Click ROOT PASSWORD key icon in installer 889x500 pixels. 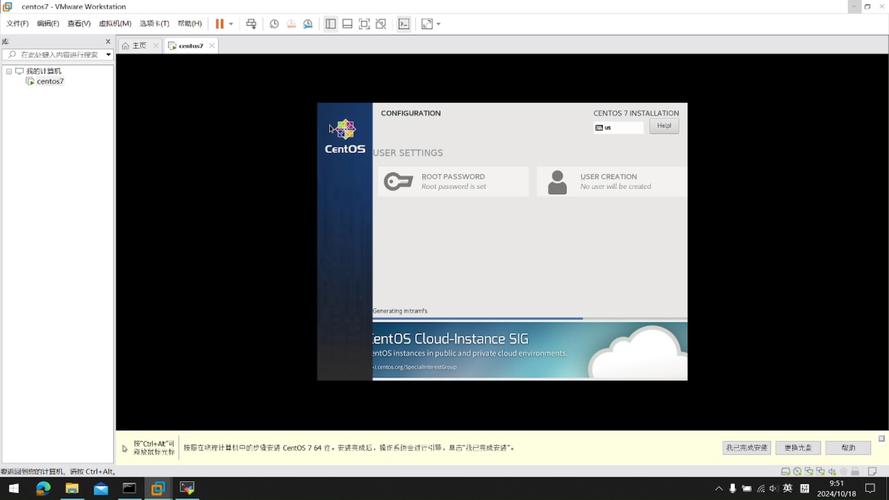point(398,181)
